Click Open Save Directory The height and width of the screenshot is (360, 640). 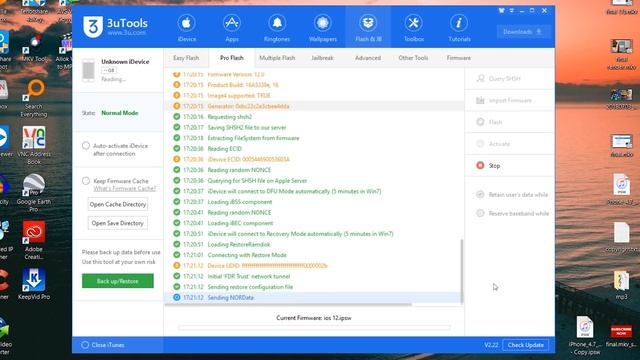click(x=118, y=223)
